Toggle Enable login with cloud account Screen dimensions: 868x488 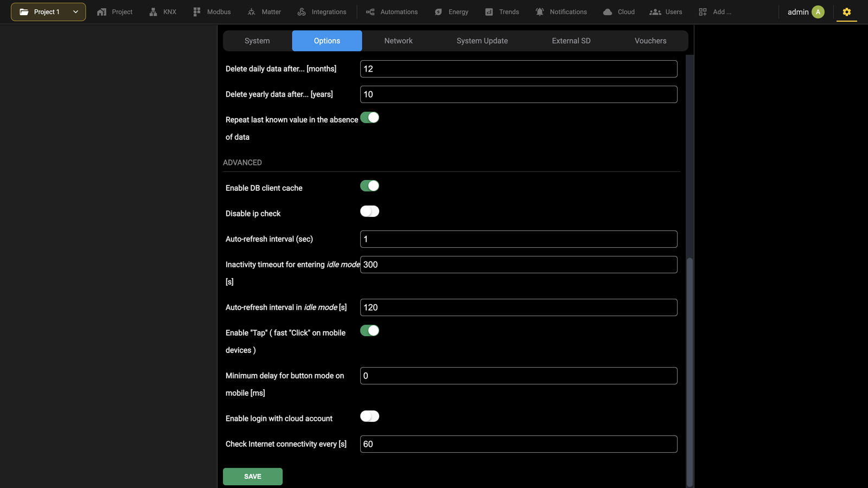point(369,416)
